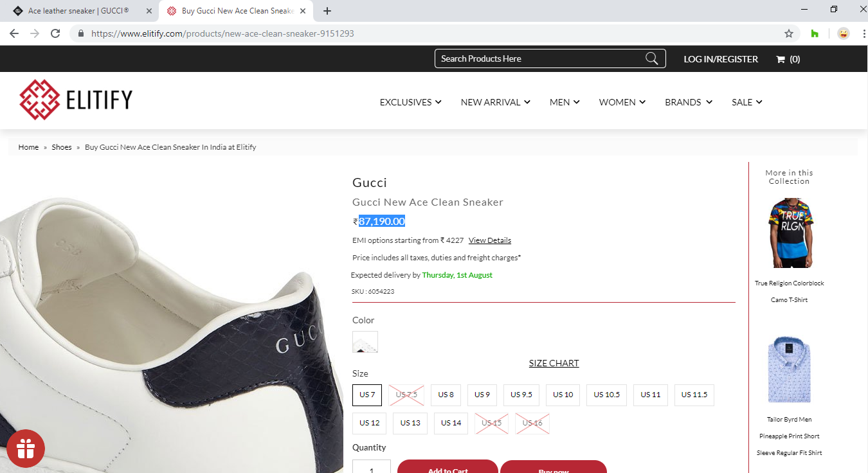Open a new tab with the plus icon
This screenshot has height=473, width=868.
(x=327, y=11)
